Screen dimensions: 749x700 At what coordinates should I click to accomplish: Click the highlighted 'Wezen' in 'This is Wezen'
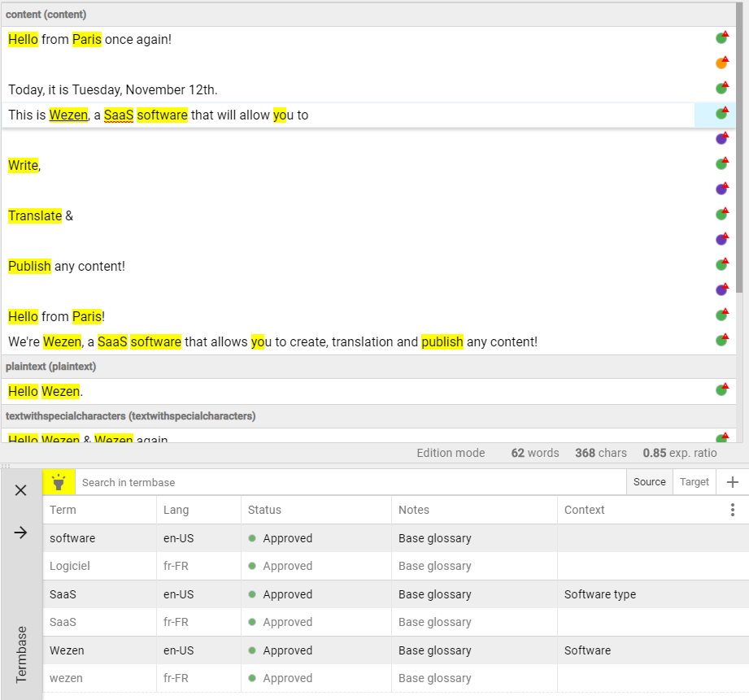coord(68,115)
